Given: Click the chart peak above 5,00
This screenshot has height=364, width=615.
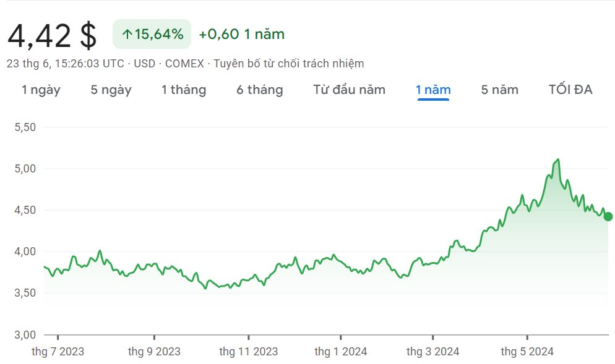Looking at the screenshot, I should click(558, 160).
